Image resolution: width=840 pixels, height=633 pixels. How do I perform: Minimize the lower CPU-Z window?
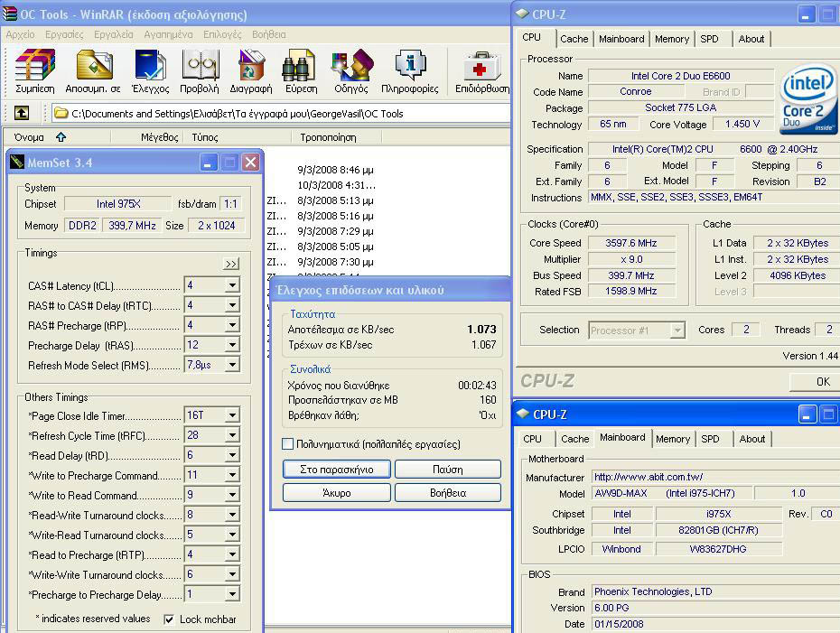[807, 414]
